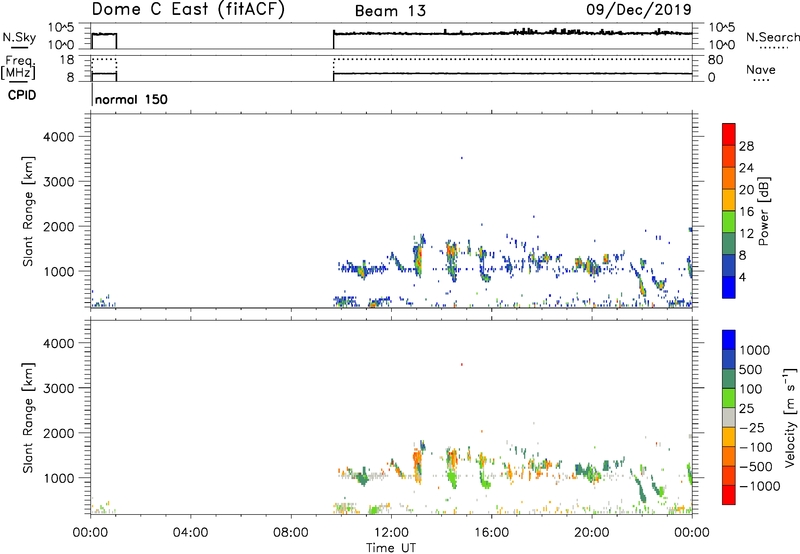Click the power scale value 16
The image size is (800, 554).
pos(746,212)
